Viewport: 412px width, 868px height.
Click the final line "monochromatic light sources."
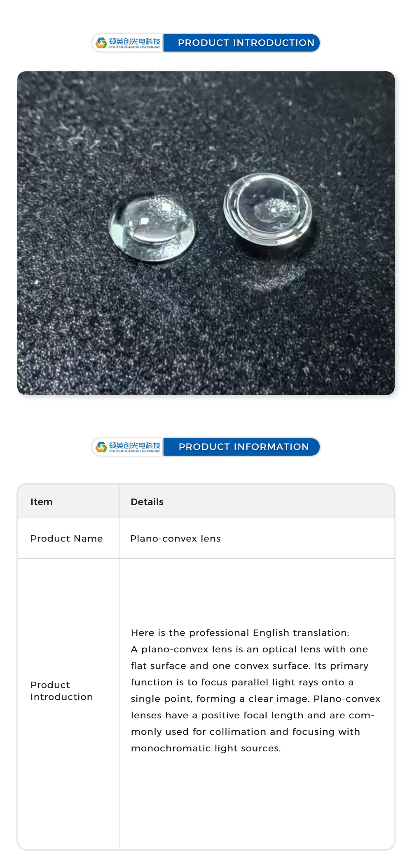[206, 748]
